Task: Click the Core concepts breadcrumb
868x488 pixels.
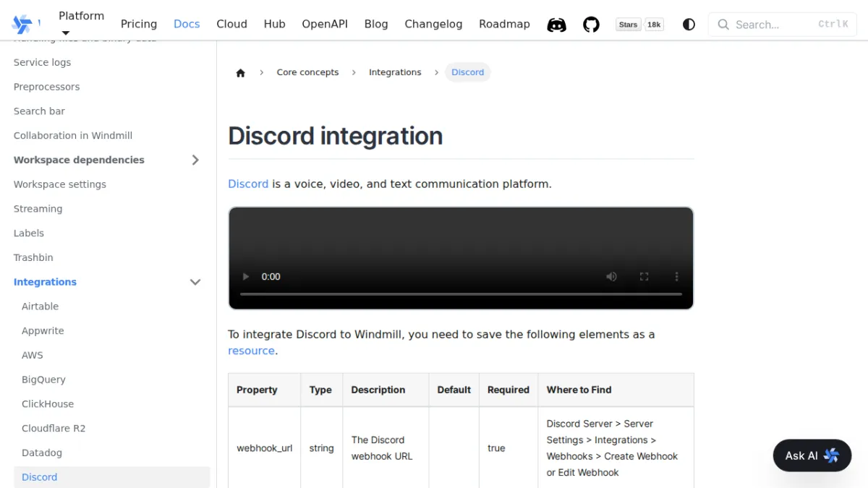Action: coord(307,72)
